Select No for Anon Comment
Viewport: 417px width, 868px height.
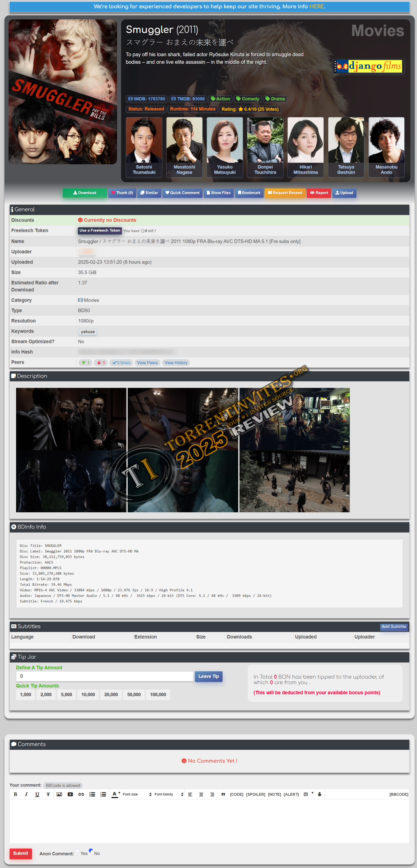pyautogui.click(x=91, y=851)
